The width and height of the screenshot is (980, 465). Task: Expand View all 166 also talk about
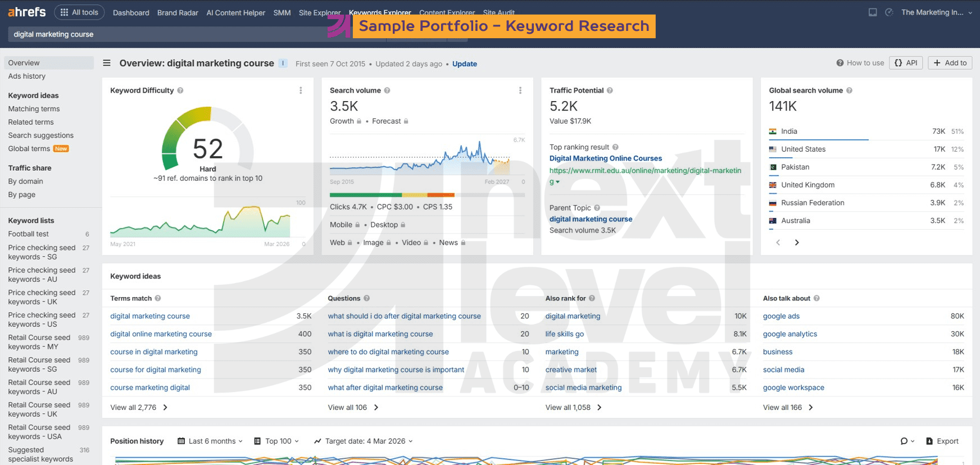pos(788,408)
